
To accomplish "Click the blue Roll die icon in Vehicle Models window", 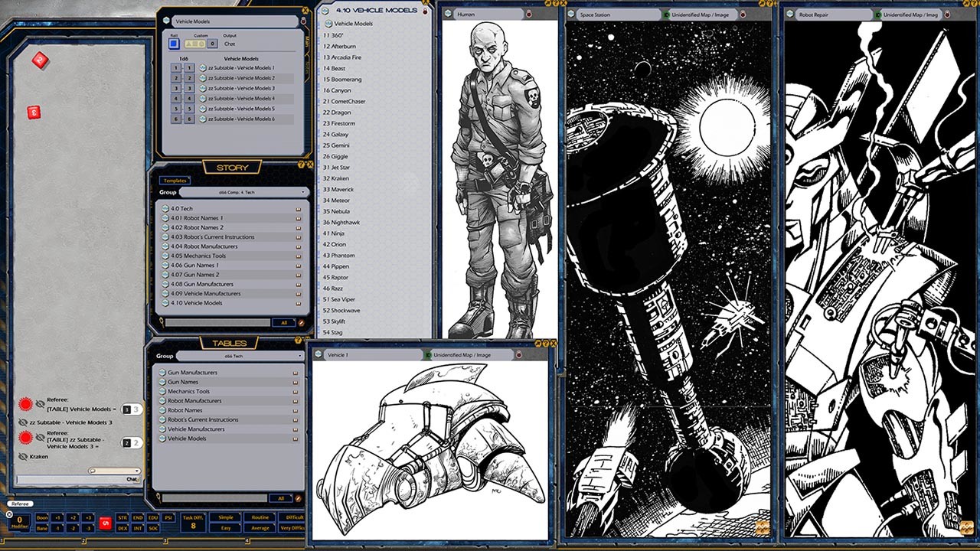I will point(175,44).
